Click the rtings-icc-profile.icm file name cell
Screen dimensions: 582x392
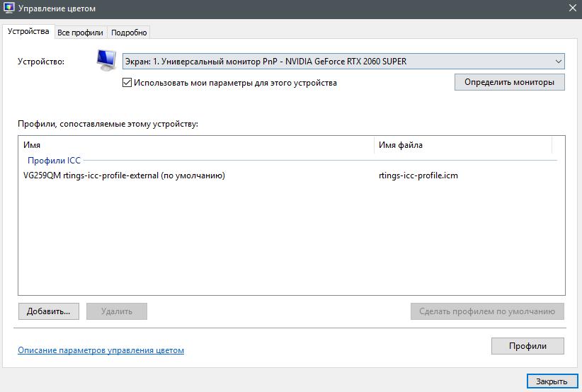pyautogui.click(x=418, y=175)
